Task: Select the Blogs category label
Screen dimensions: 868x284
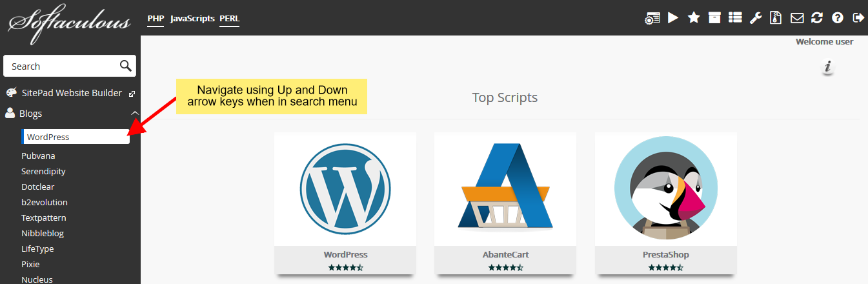Action: [31, 114]
